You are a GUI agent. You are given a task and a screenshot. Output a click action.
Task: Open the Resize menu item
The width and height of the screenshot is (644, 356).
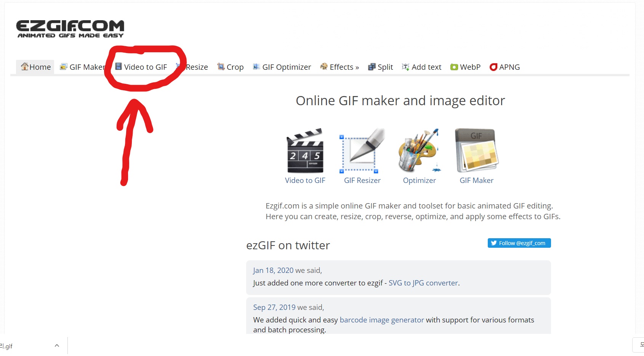(192, 67)
